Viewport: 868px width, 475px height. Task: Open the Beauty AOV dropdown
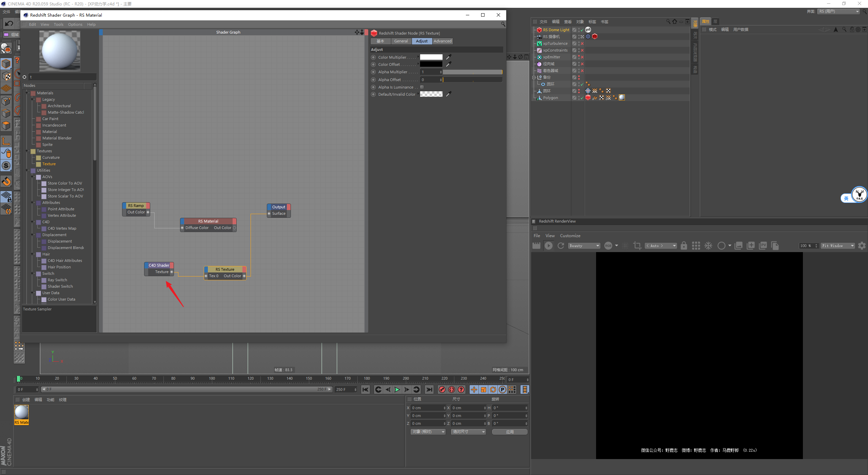[584, 246]
